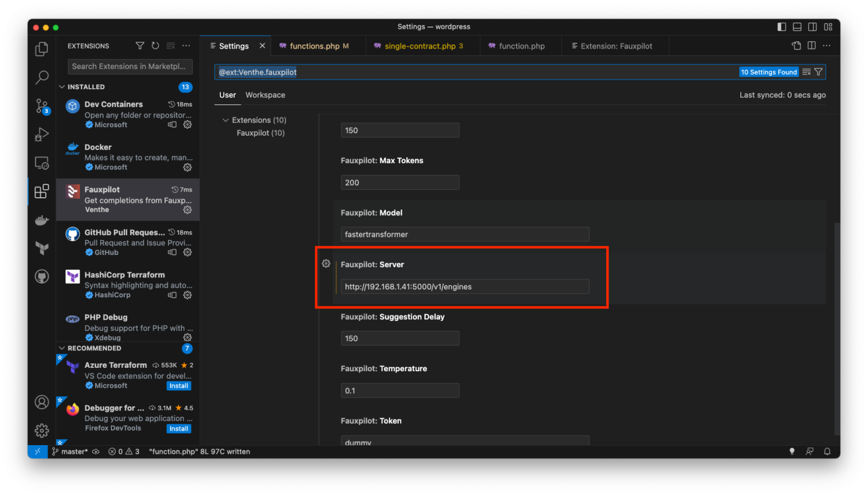Filter extensions using the funnel icon

point(140,46)
